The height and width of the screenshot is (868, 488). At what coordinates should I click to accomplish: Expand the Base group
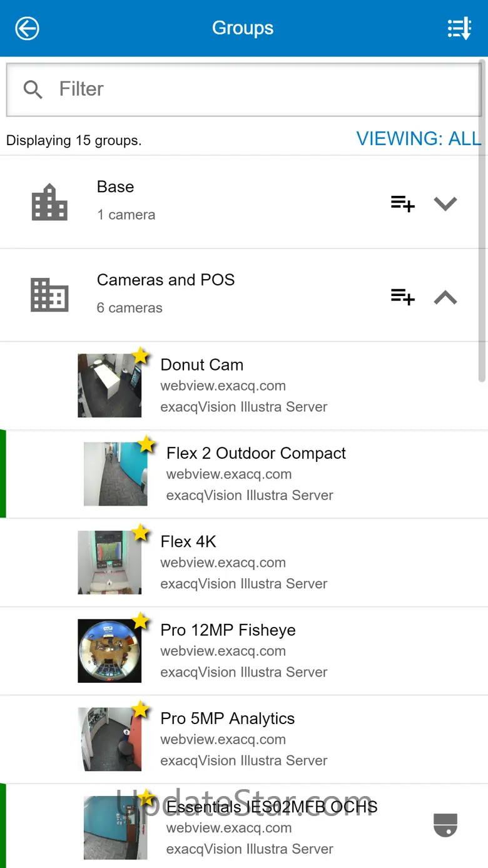pos(445,203)
